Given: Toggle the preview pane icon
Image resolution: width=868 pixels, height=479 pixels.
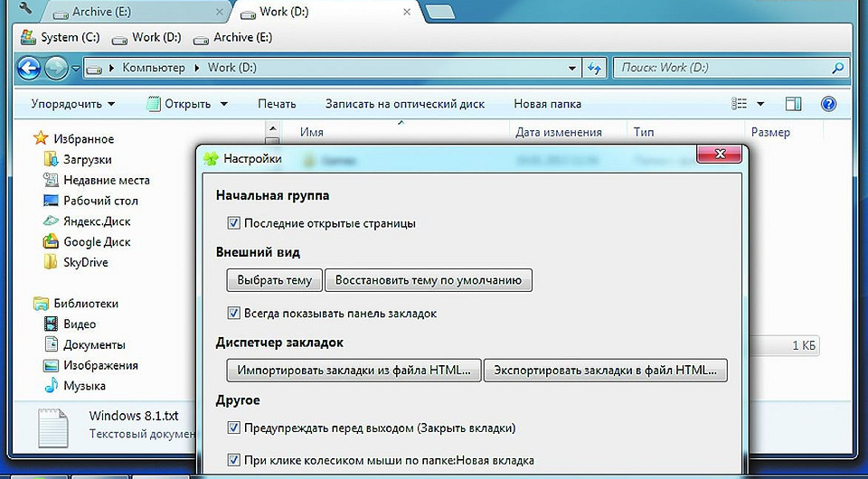Looking at the screenshot, I should pos(793,103).
